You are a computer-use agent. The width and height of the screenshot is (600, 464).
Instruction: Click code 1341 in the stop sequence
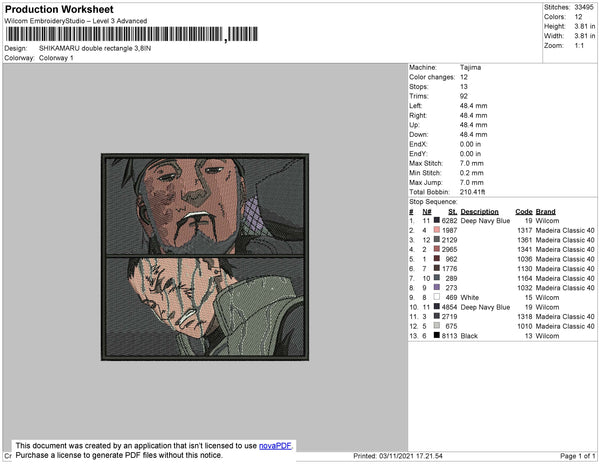pyautogui.click(x=525, y=249)
